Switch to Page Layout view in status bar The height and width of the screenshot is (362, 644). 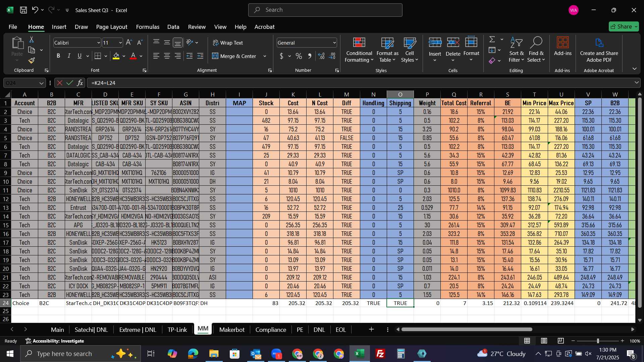tap(544, 341)
